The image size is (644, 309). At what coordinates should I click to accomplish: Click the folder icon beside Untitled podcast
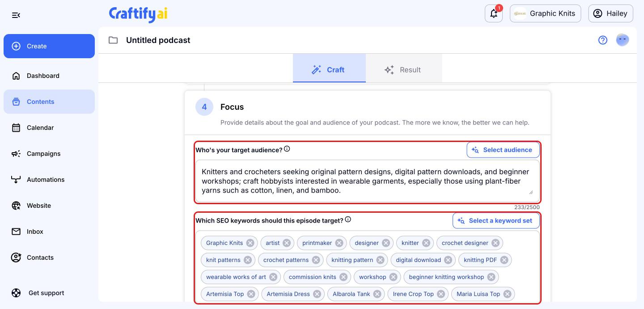[x=113, y=40]
